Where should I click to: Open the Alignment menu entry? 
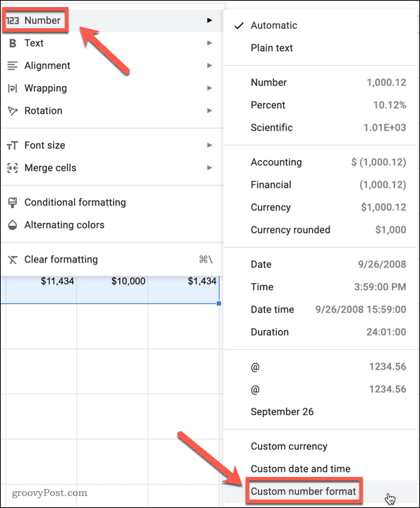point(112,66)
